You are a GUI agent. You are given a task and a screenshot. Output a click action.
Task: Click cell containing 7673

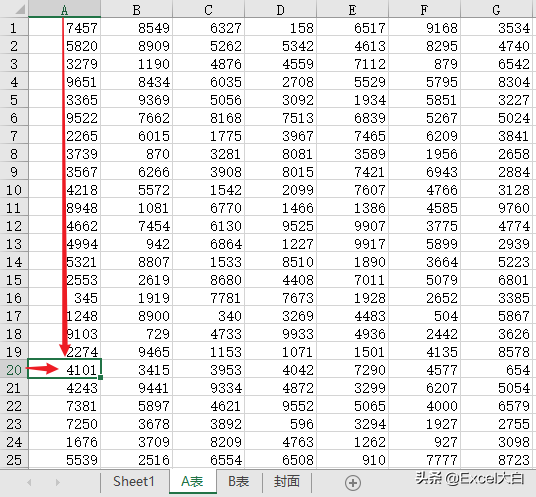pos(281,298)
